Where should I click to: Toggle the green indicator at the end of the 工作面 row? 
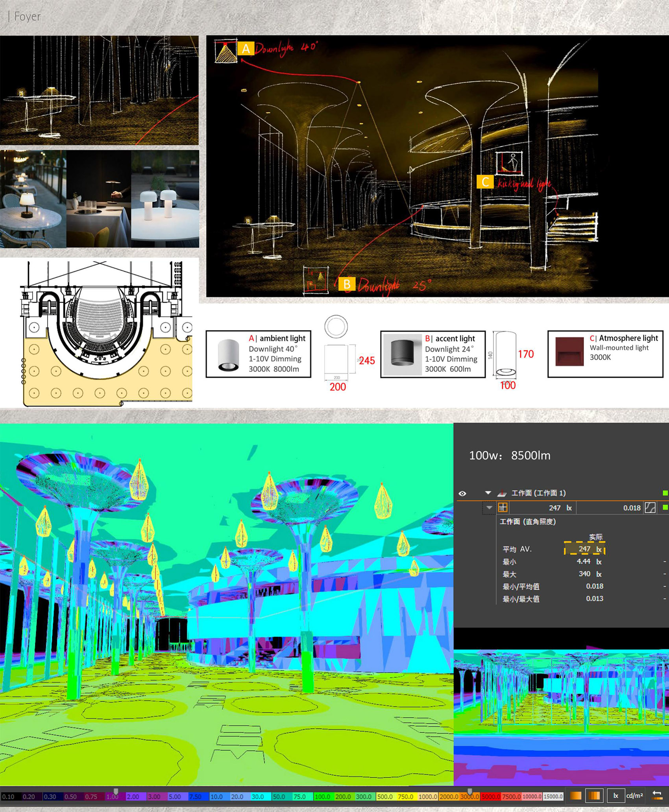665,493
